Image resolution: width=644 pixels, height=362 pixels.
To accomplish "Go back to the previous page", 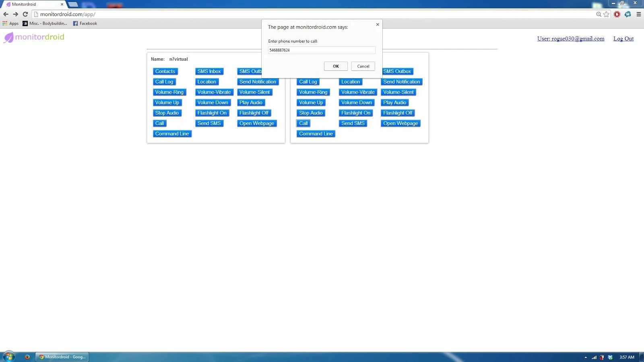I will tap(6, 14).
